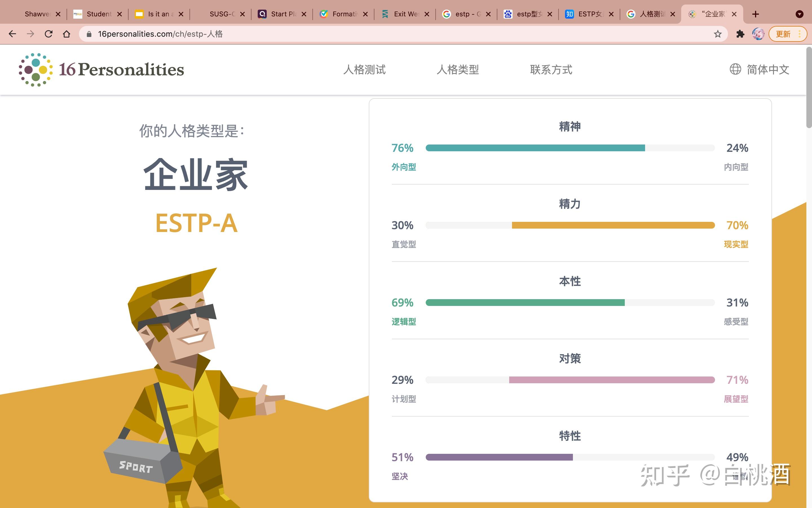Open the 人格类型 menu item
This screenshot has height=508, width=812.
pos(458,69)
